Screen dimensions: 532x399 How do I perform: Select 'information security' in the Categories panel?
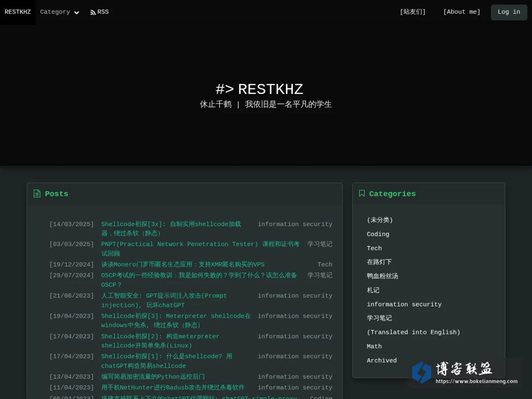[404, 305]
